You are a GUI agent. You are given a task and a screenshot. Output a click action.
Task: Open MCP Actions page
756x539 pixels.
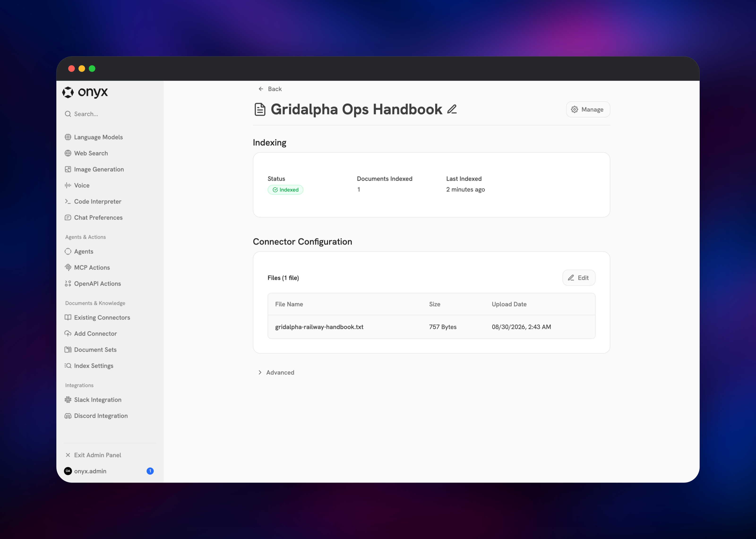click(110, 268)
